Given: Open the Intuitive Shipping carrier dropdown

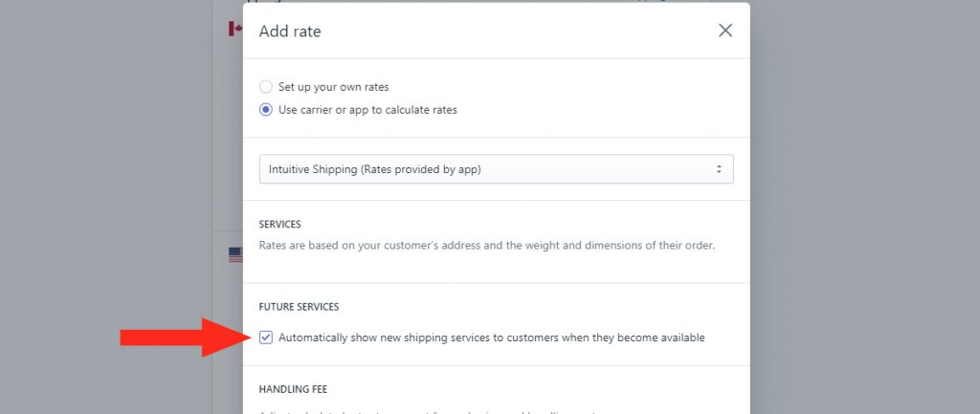Looking at the screenshot, I should [x=497, y=169].
